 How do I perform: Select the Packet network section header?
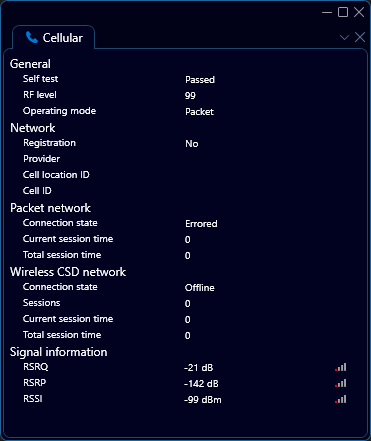pos(50,208)
